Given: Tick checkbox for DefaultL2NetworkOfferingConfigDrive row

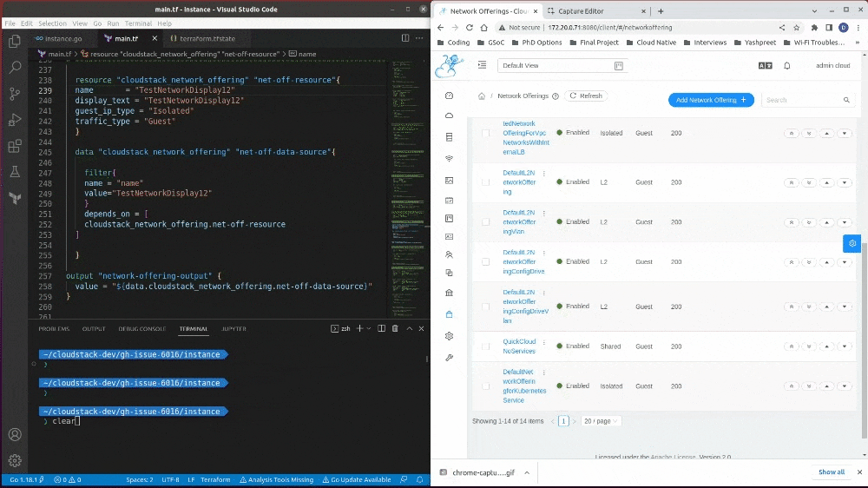Looking at the screenshot, I should pos(485,261).
